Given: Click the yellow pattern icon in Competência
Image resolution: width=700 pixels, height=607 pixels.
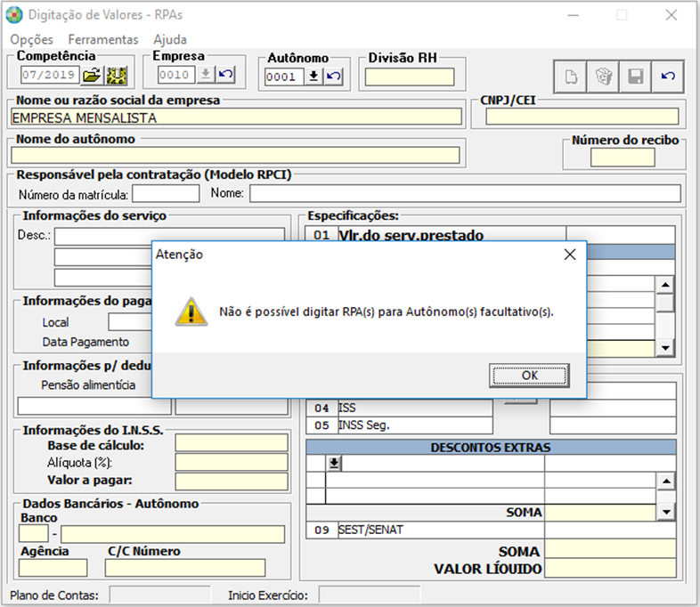Looking at the screenshot, I should tap(116, 75).
